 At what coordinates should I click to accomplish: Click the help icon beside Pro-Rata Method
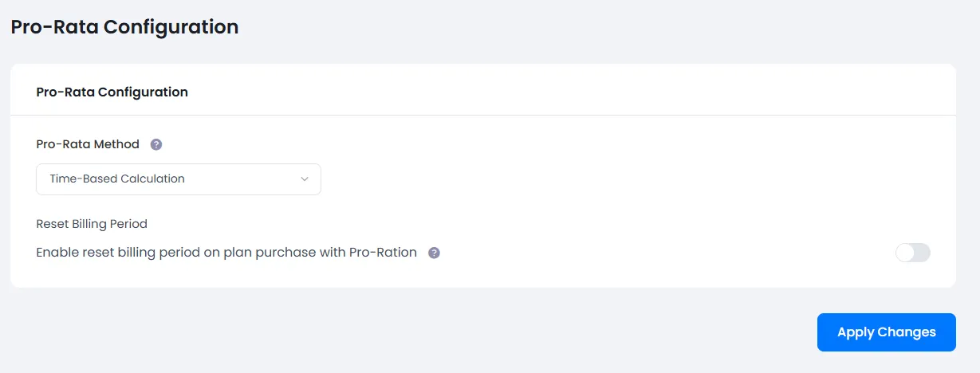pos(156,144)
